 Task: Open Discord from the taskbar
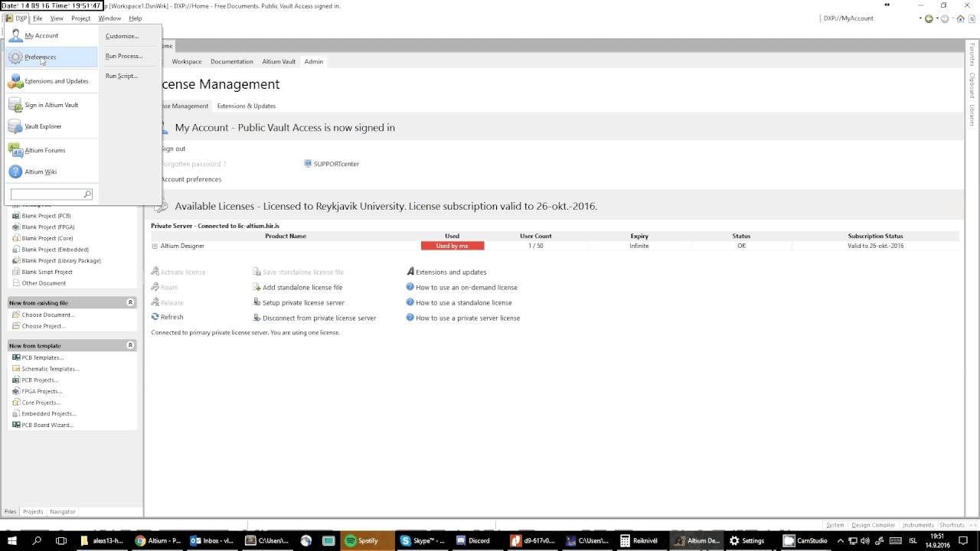tap(473, 540)
